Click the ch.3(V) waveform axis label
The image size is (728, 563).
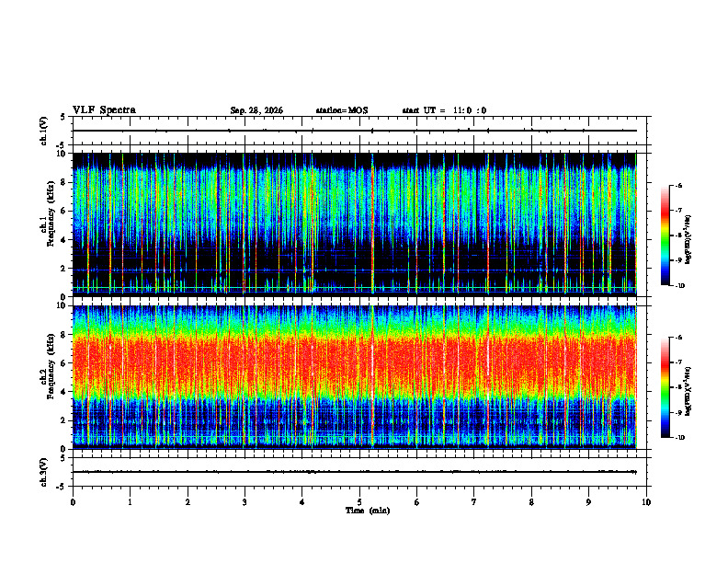[x=43, y=472]
